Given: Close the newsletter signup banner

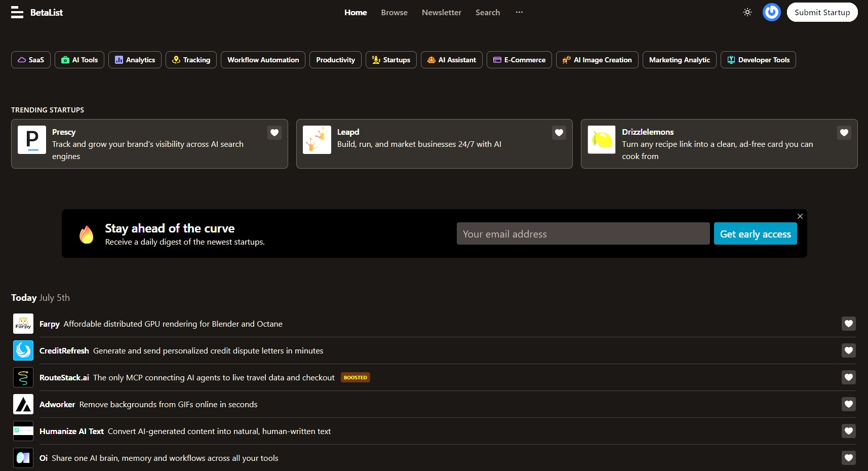Looking at the screenshot, I should (800, 216).
